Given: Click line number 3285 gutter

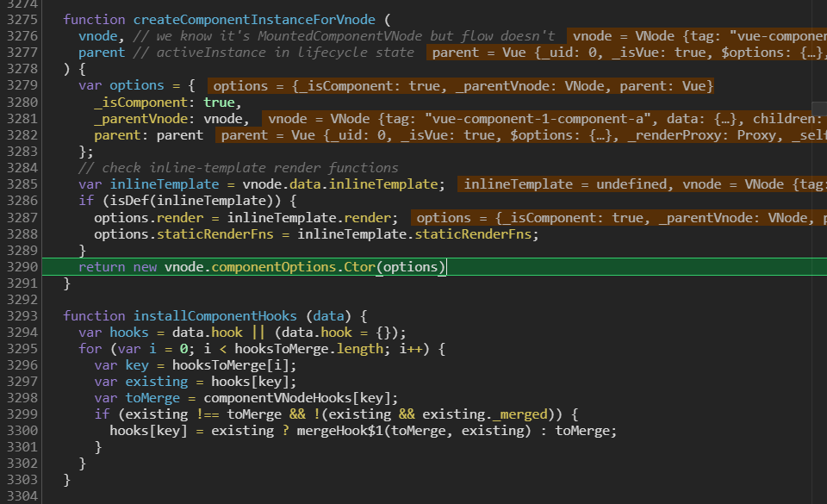Looking at the screenshot, I should tap(22, 184).
